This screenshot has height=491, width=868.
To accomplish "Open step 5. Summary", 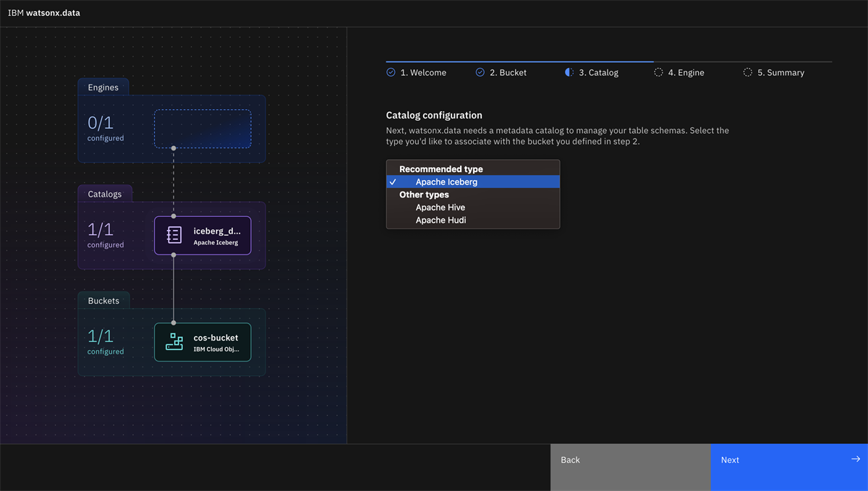I will [x=774, y=72].
